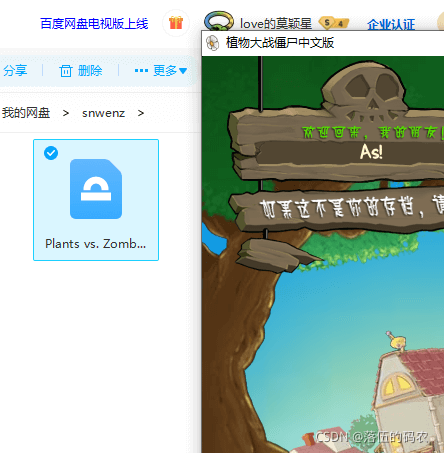Open 百度网盘电视版上线 link

click(94, 24)
